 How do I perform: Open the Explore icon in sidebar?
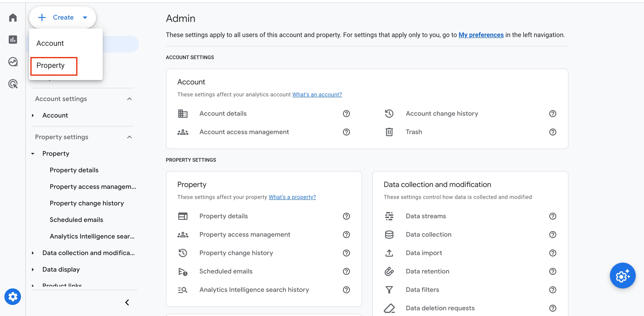(x=13, y=62)
